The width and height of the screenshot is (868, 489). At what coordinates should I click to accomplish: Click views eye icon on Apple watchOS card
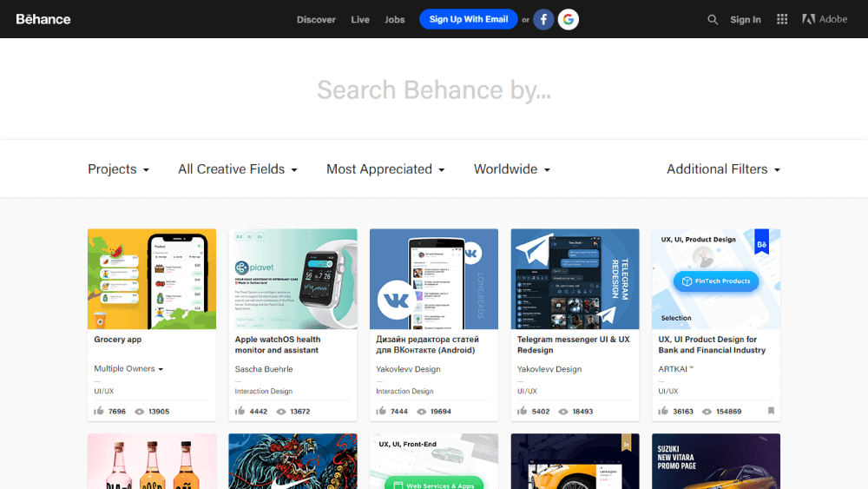click(281, 412)
